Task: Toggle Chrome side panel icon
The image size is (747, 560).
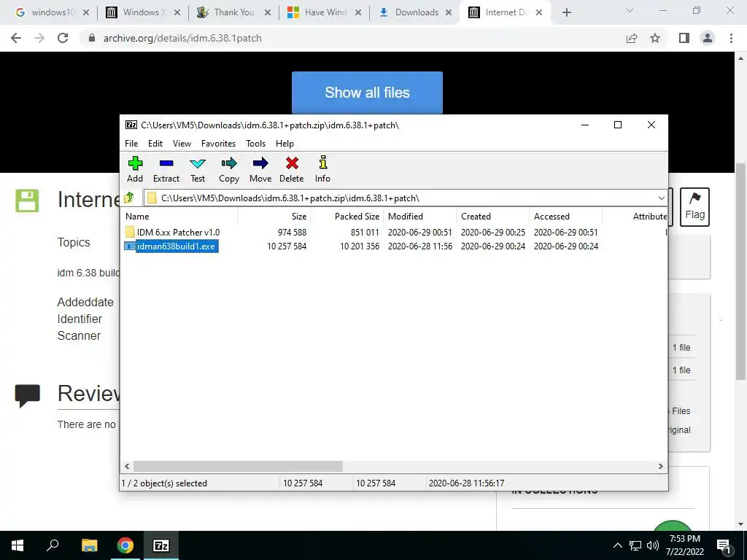Action: point(684,38)
